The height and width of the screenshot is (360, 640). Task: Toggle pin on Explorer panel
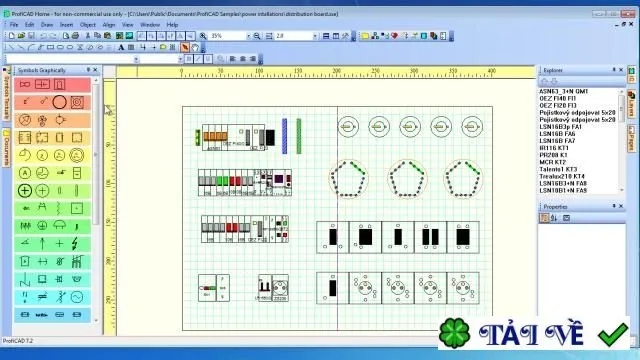613,70
